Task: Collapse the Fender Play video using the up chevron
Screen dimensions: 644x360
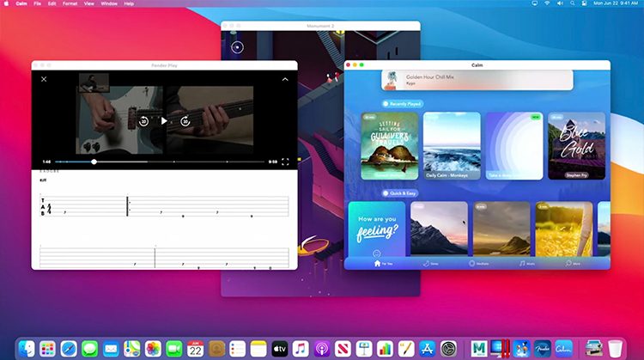Action: pyautogui.click(x=285, y=79)
